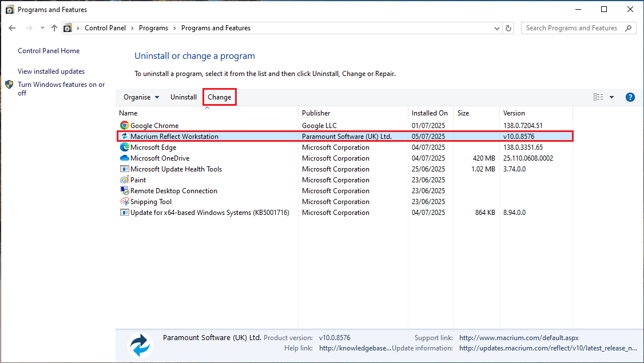Click the 864 KB size cell
Screen dimensions: 644x363
[x=485, y=213]
